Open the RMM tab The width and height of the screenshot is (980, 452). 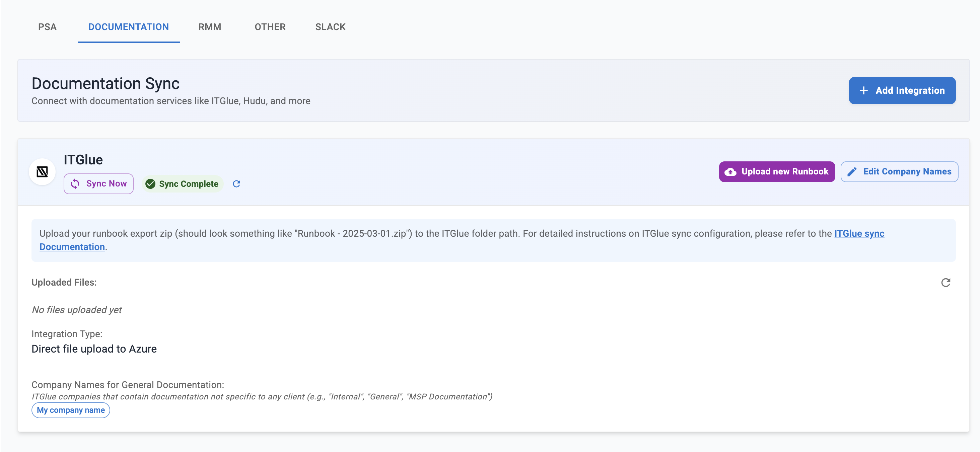click(x=210, y=27)
